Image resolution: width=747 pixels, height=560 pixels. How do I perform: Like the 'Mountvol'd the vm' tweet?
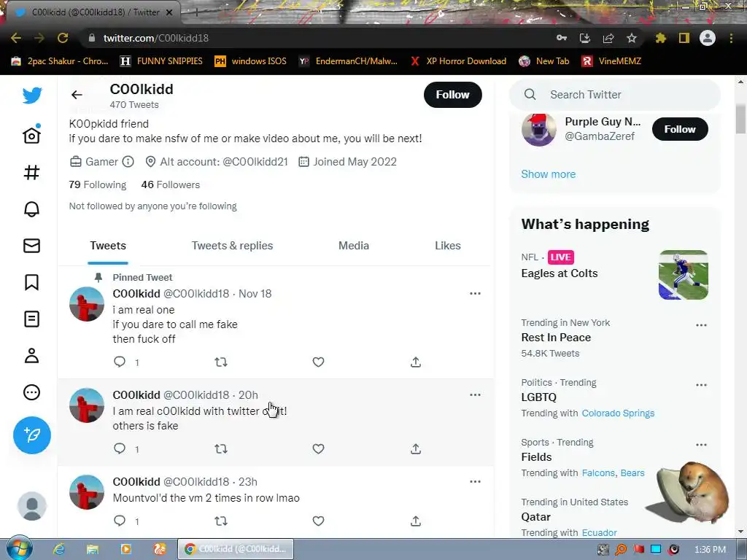[318, 521]
